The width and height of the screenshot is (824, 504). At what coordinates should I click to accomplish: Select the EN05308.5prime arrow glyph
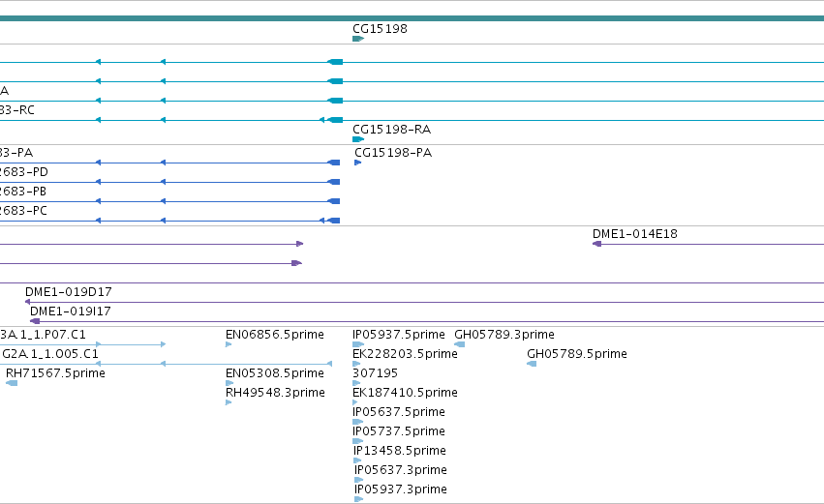point(229,383)
